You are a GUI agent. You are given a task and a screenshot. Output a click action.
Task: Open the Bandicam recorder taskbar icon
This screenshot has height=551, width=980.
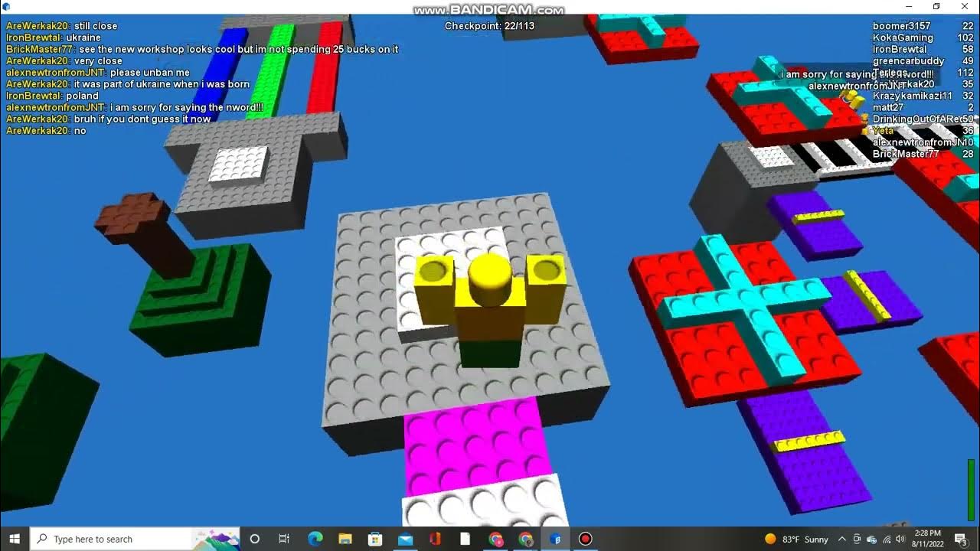coord(586,539)
